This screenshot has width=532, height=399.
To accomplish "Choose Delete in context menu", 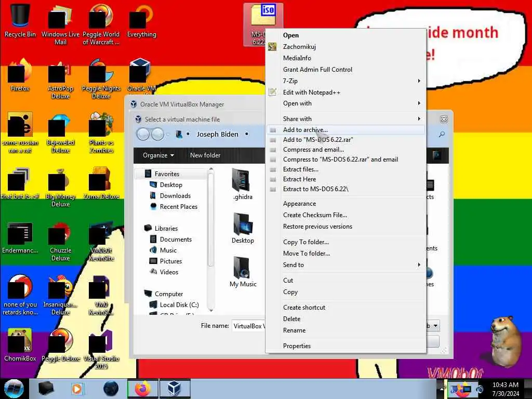I will (x=345, y=318).
